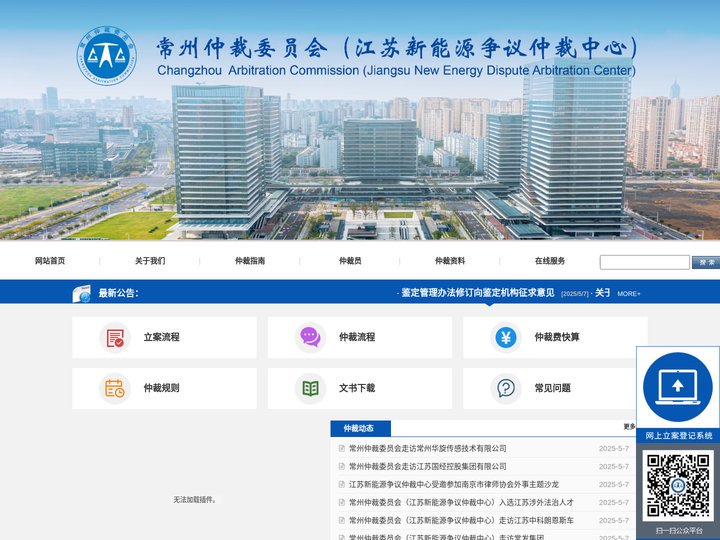Click the 搜索 search button

706,262
